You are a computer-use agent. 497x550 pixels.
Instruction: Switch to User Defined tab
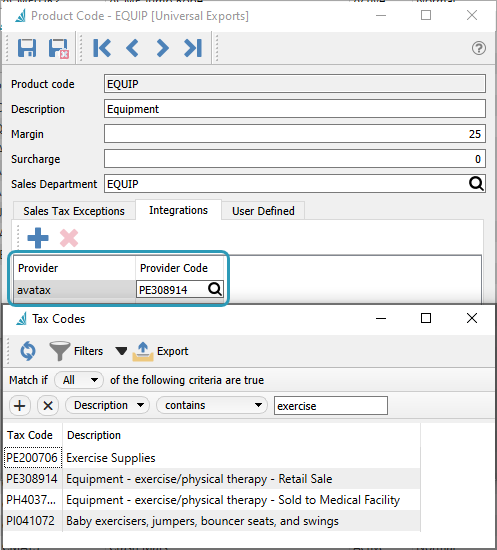(263, 211)
